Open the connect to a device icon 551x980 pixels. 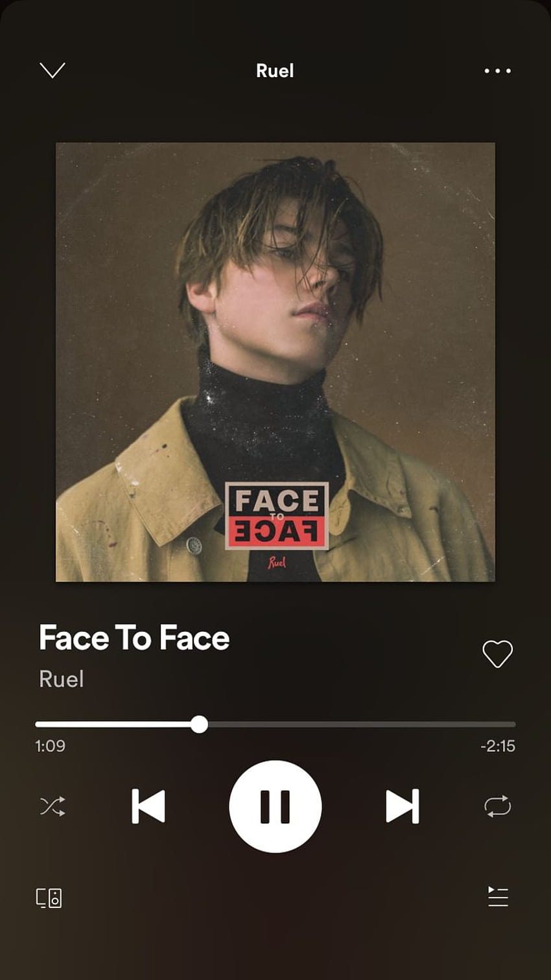click(49, 898)
